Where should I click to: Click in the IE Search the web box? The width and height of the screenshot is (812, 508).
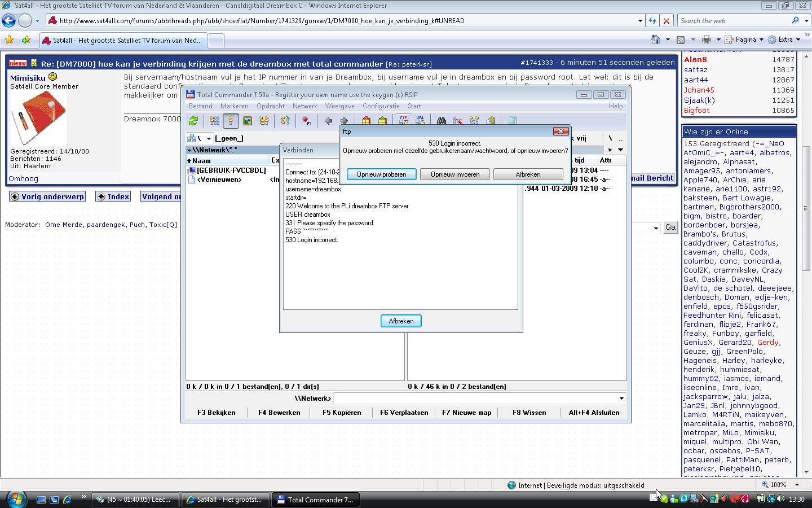point(733,21)
